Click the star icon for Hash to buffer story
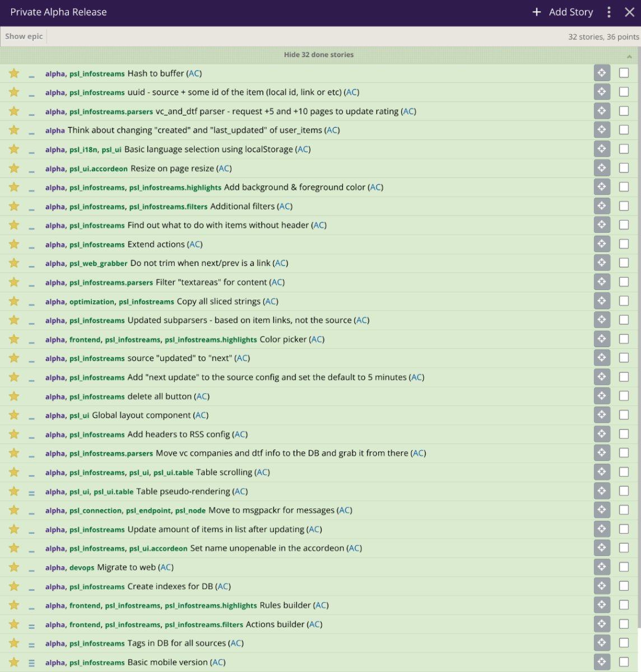The image size is (641, 672). [x=14, y=73]
